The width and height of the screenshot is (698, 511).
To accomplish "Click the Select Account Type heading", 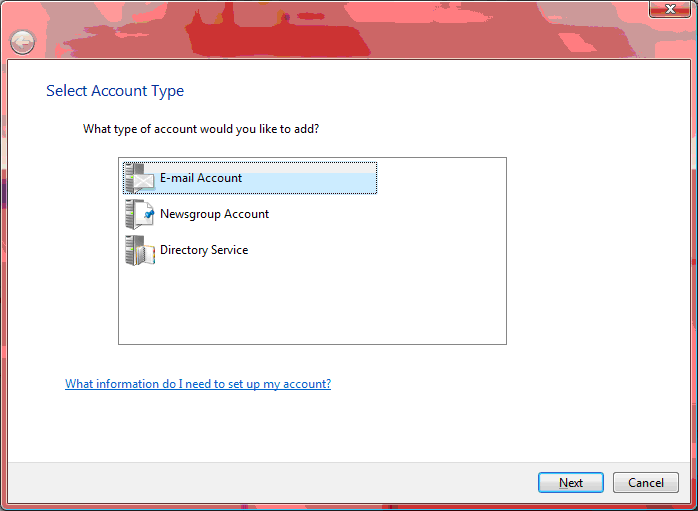I will [115, 91].
